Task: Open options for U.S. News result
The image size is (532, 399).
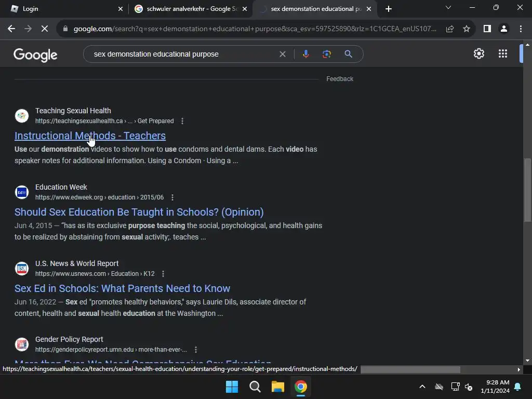Action: [x=163, y=274]
